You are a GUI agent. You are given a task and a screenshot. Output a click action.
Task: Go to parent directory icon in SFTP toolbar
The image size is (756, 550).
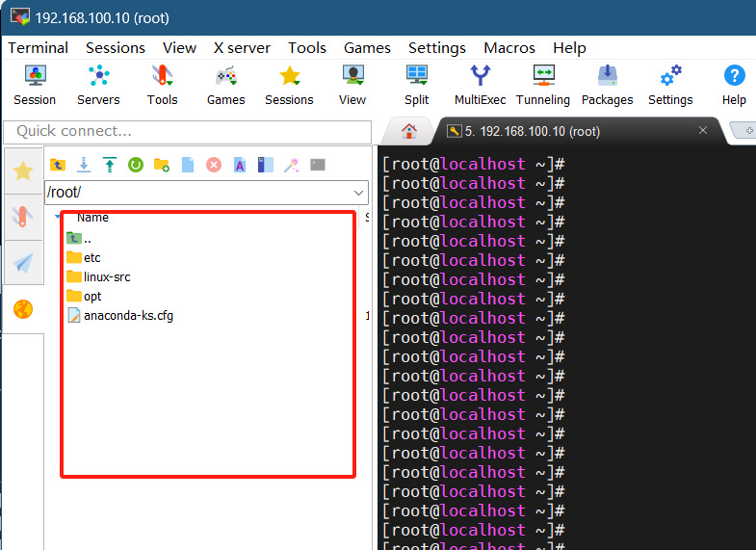click(x=58, y=166)
